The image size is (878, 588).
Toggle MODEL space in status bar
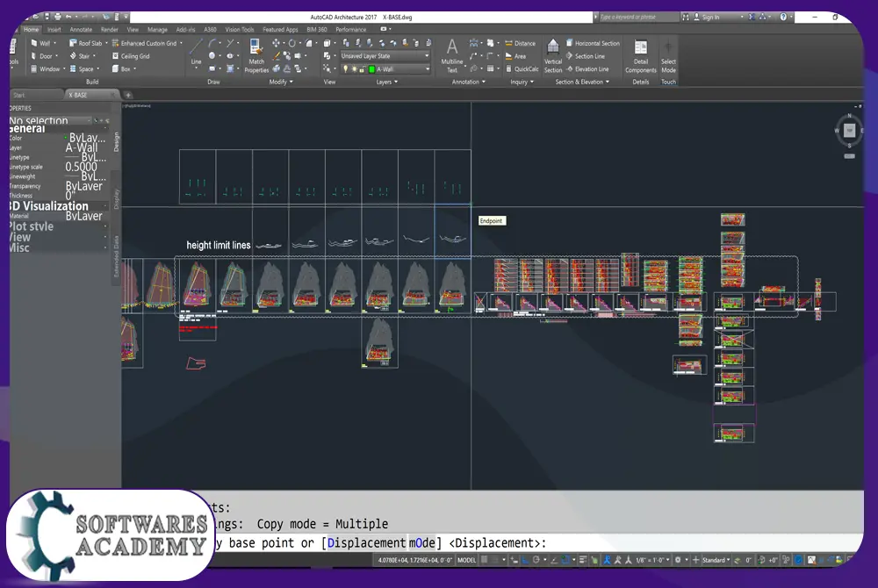click(x=466, y=560)
